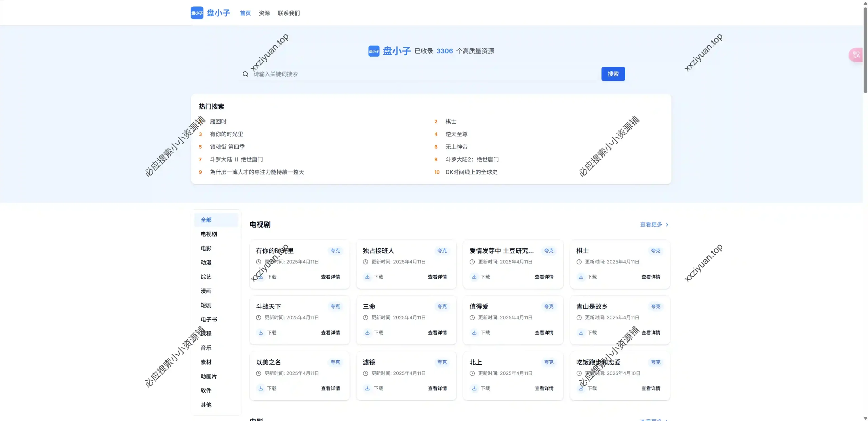868x421 pixels.
Task: Click the keyword search input field
Action: (373, 74)
